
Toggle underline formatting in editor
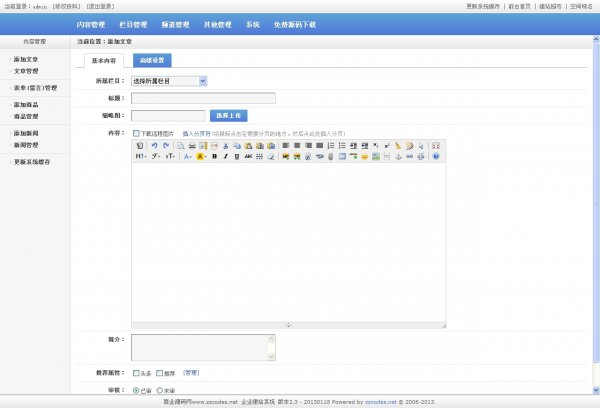point(237,156)
